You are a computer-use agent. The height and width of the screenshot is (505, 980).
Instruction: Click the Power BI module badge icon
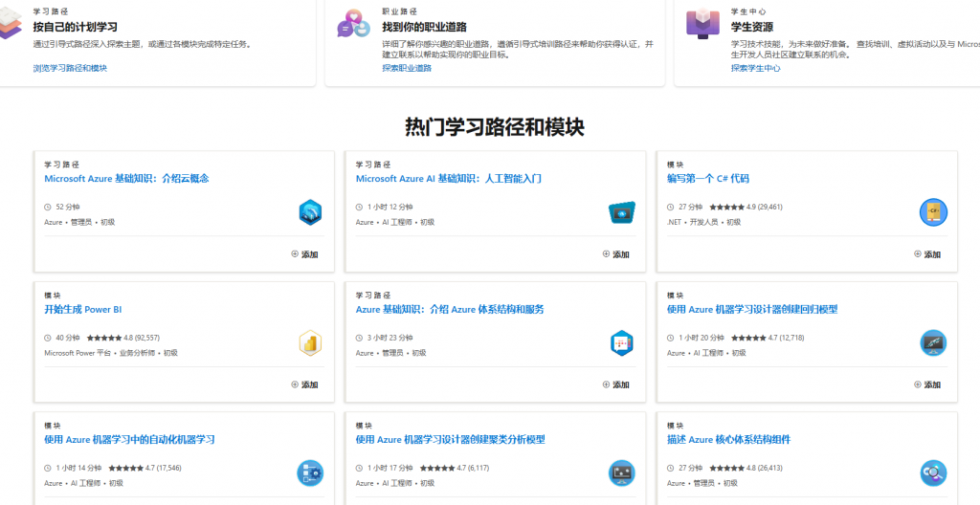(x=310, y=343)
